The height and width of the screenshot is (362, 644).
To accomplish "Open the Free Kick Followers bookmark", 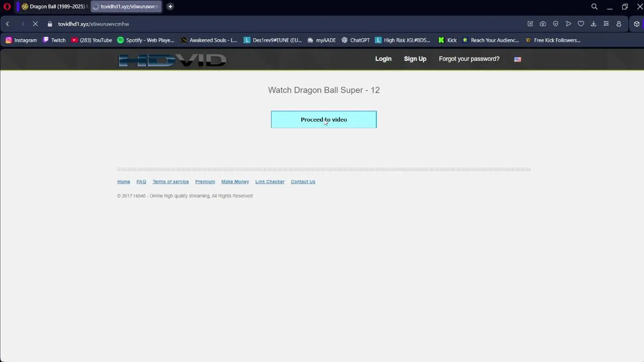I will (x=553, y=40).
